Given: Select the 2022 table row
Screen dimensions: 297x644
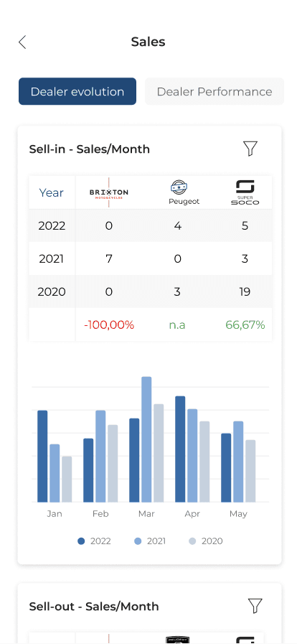Looking at the screenshot, I should pos(151,225).
